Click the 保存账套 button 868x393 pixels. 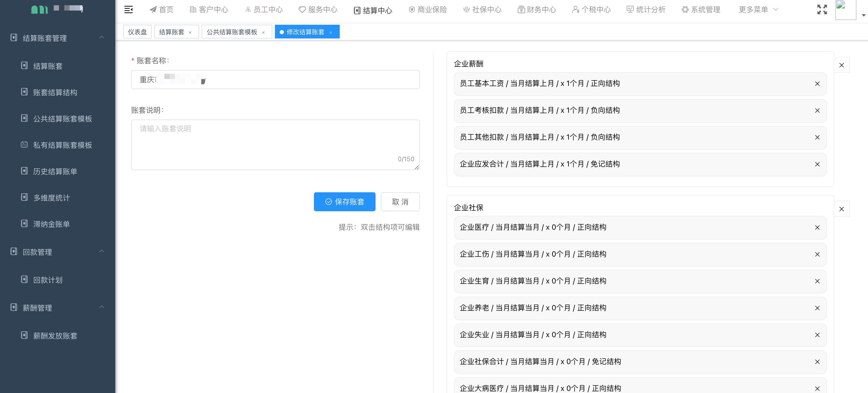(344, 202)
